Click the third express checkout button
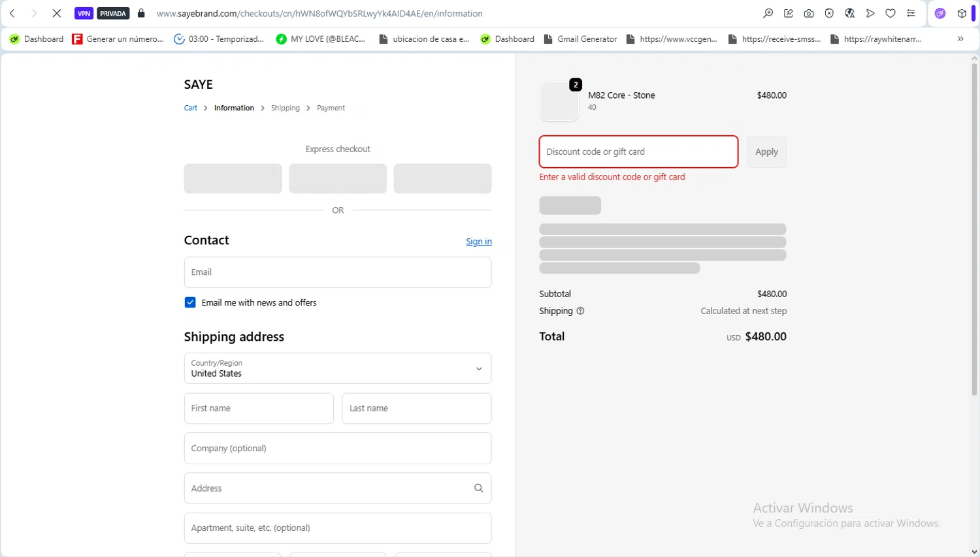The width and height of the screenshot is (980, 557). point(442,178)
